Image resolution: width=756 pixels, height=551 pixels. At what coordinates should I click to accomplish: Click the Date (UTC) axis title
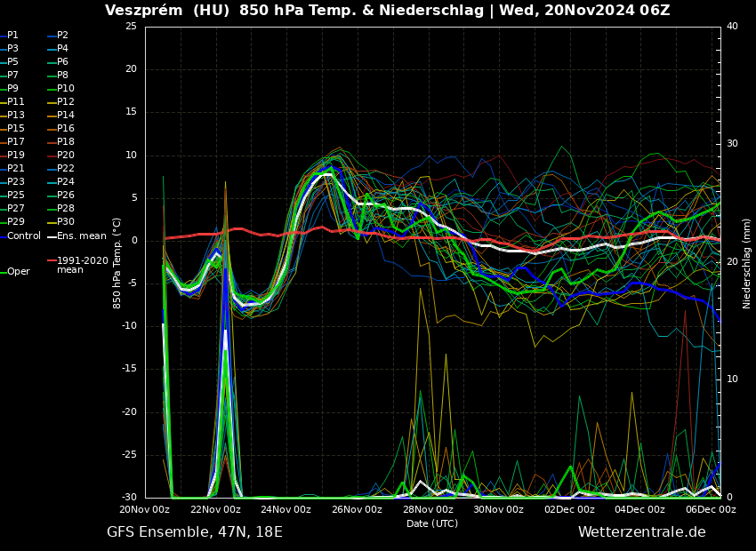coord(432,523)
